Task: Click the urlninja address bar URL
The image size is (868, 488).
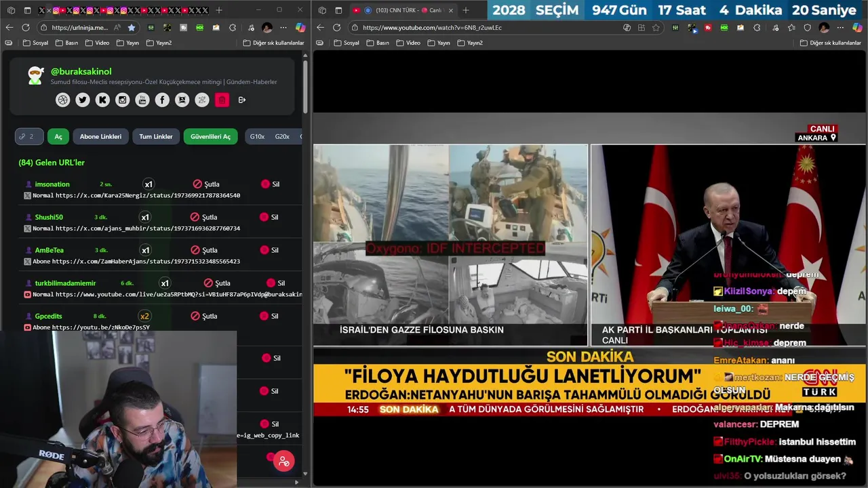Action: click(80, 28)
